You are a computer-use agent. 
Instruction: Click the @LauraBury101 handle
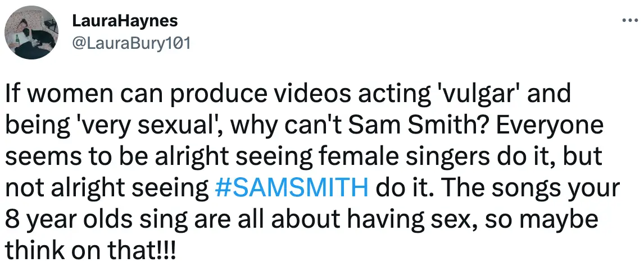[x=131, y=43]
